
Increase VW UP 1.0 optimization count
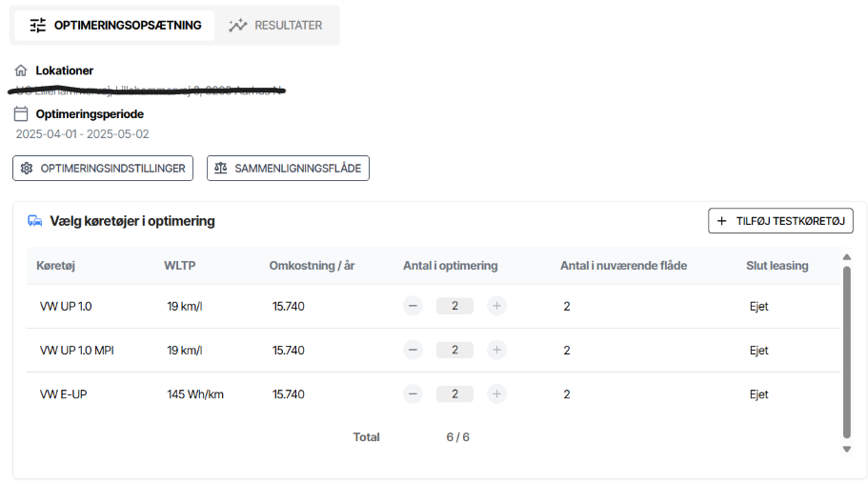(496, 306)
